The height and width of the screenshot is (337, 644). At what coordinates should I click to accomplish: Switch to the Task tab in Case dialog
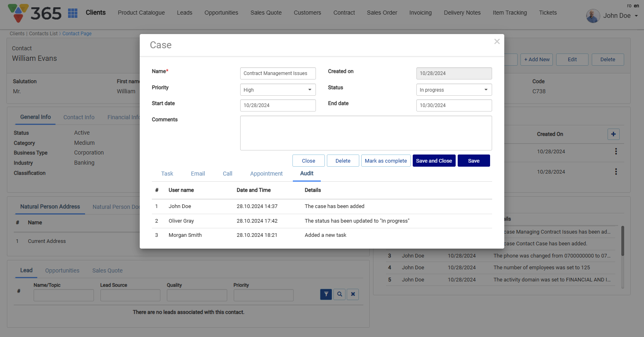167,174
